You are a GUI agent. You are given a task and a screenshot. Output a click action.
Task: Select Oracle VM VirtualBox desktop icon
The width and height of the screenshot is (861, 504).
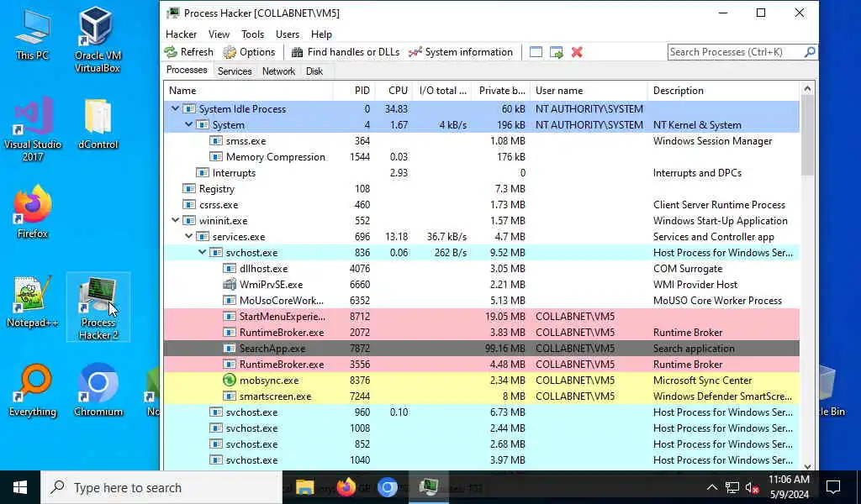pyautogui.click(x=98, y=39)
